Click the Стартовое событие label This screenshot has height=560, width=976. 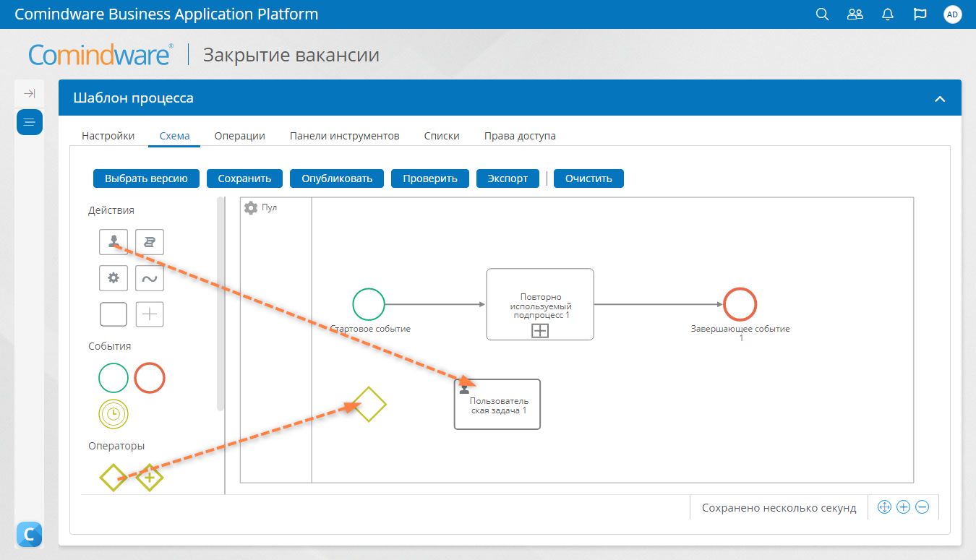click(x=370, y=329)
